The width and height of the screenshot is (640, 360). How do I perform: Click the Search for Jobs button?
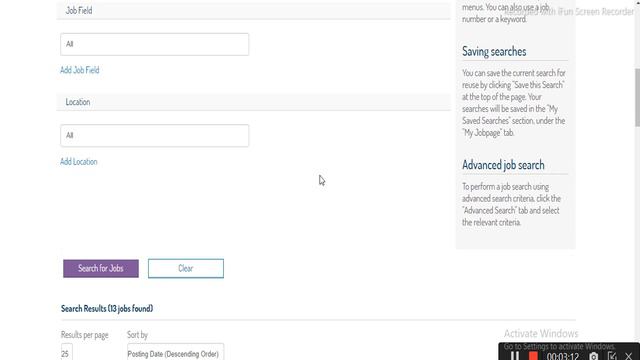(x=101, y=269)
